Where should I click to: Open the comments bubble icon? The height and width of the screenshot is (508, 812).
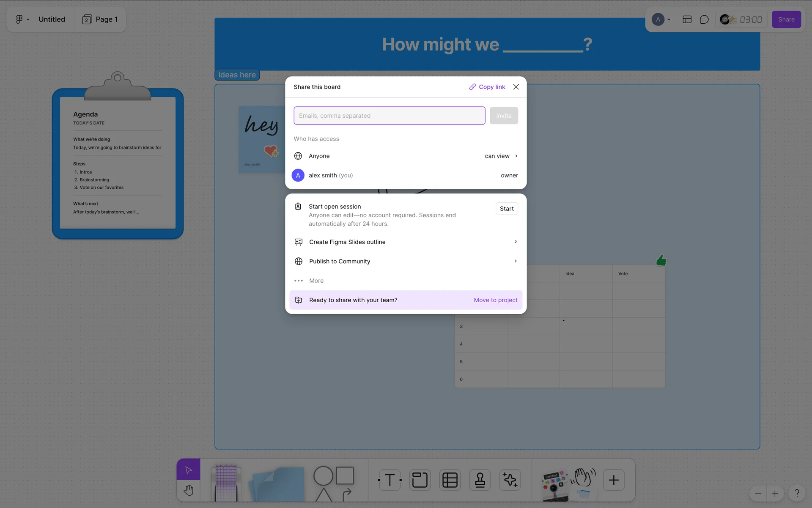[x=704, y=19]
